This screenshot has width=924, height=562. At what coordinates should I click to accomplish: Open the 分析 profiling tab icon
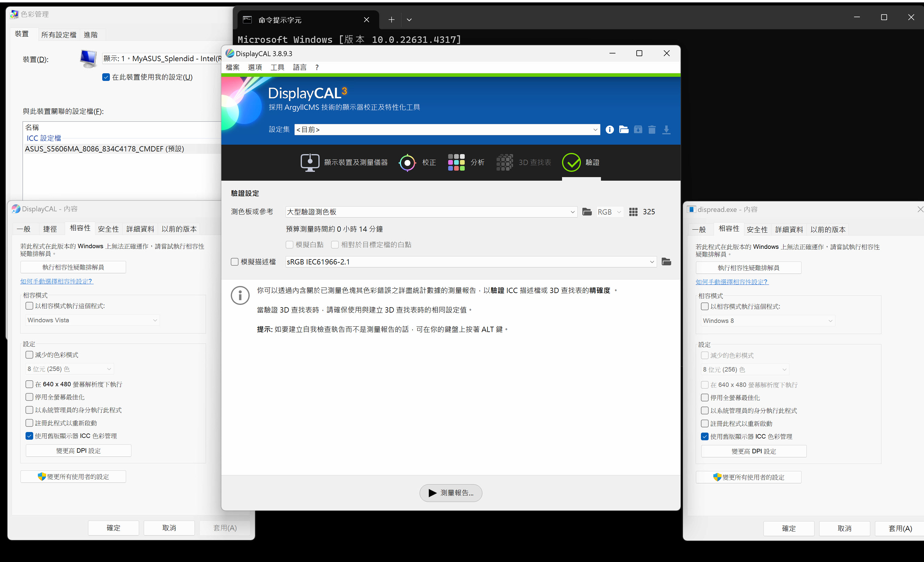coord(456,162)
